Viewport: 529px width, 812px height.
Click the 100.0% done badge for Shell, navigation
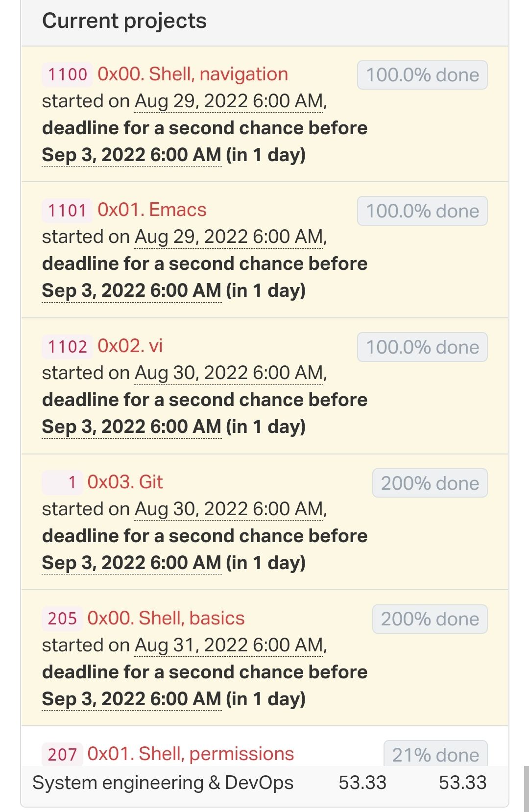422,75
